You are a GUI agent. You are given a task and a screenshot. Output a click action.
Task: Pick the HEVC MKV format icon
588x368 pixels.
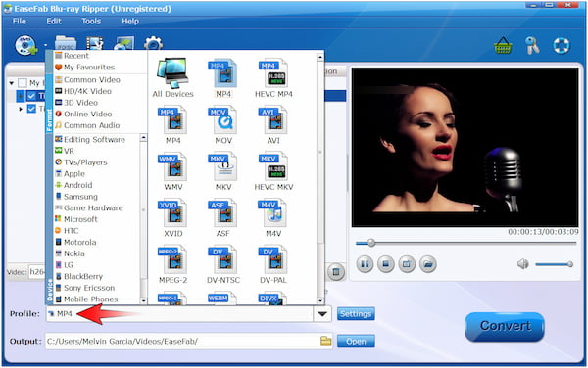pyautogui.click(x=273, y=171)
